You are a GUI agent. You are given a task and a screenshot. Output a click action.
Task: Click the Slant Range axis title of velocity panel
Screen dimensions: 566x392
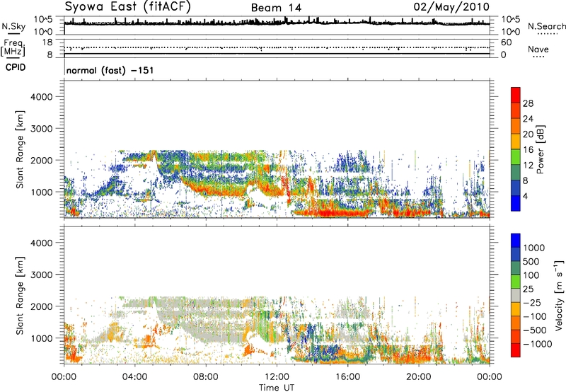[x=20, y=296]
